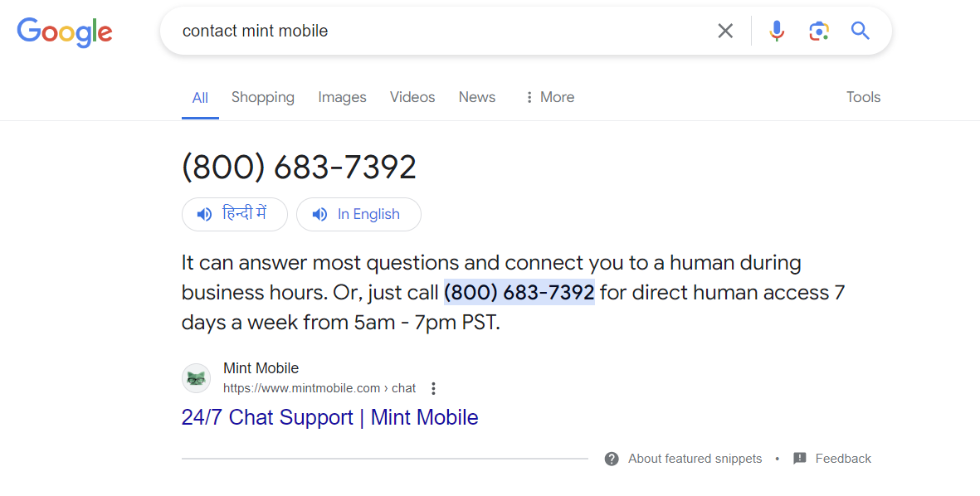Play pronunciation in Hindi
Viewport: 980px width, 496px height.
(x=234, y=214)
